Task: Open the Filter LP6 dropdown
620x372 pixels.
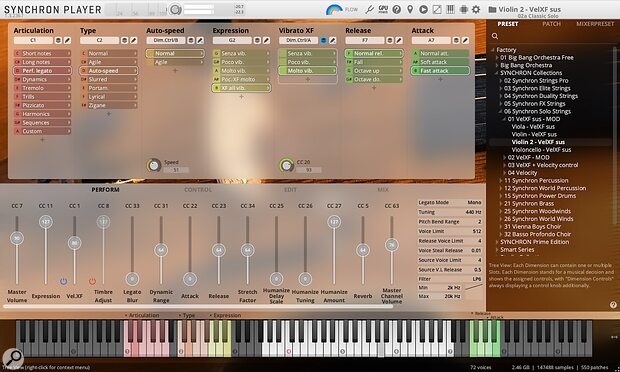Action: click(x=450, y=279)
